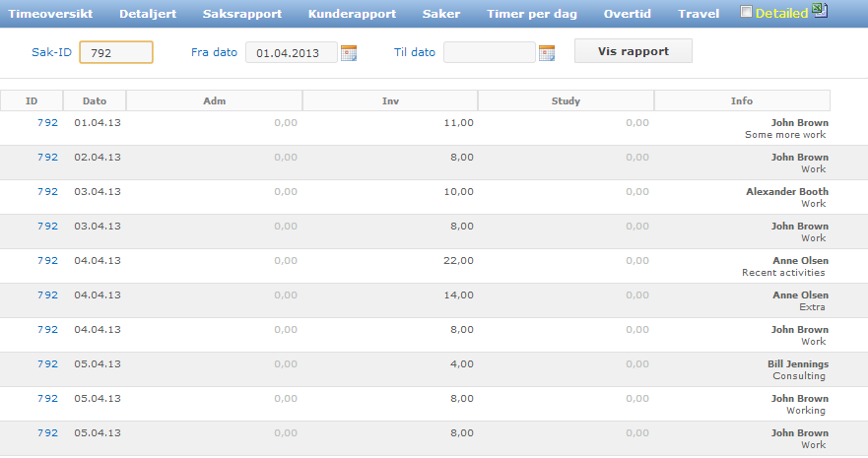Viewport: 868px width, 458px height.
Task: Go to the Saksrapport tab
Action: [x=241, y=14]
